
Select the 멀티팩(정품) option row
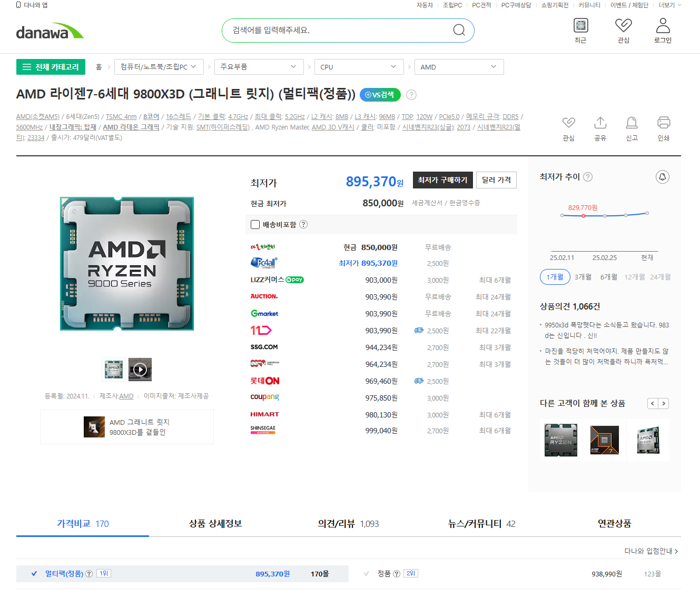182,574
